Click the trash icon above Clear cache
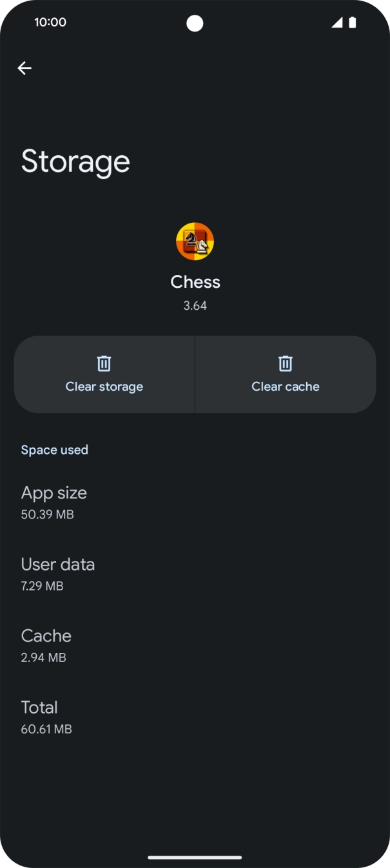This screenshot has height=868, width=390. tap(286, 363)
